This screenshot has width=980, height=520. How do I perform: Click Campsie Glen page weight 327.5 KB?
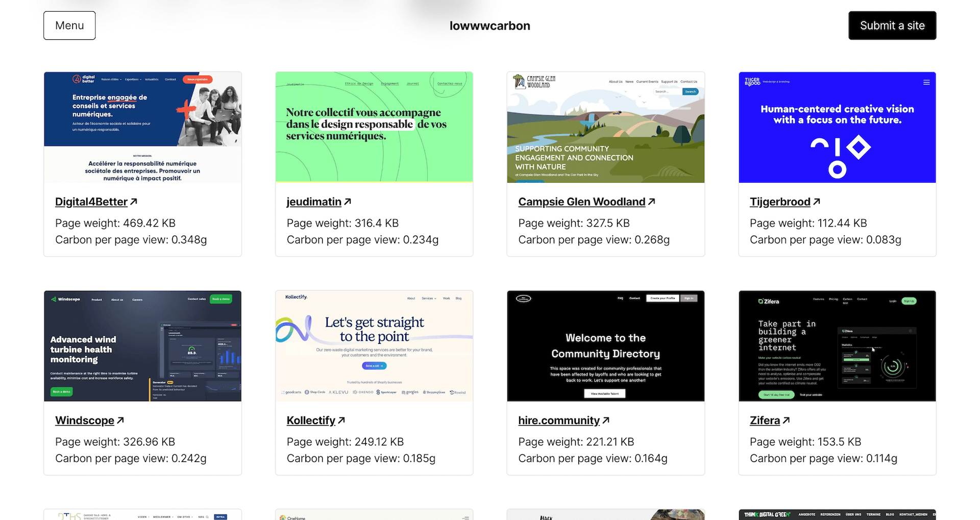(574, 223)
